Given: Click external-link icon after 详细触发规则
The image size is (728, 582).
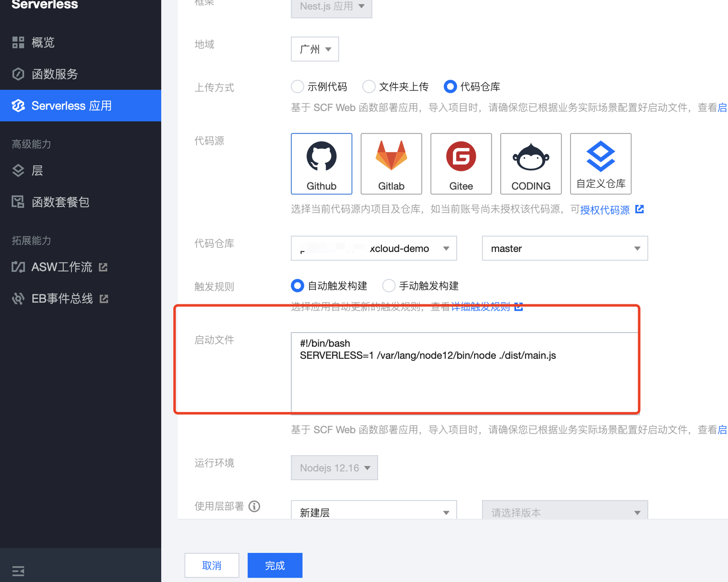Looking at the screenshot, I should coord(519,307).
